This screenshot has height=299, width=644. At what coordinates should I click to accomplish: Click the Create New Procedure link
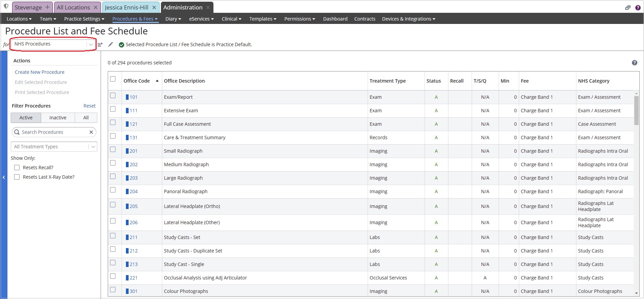[39, 72]
